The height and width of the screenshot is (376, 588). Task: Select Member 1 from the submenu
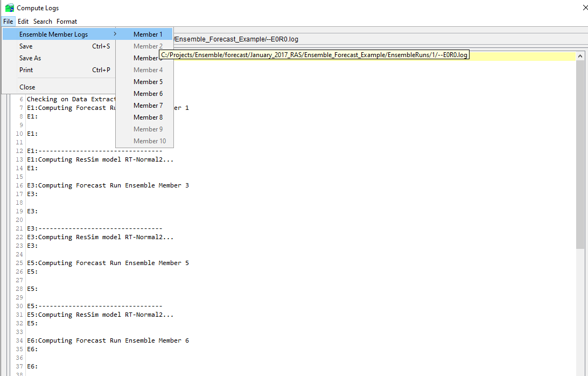click(x=148, y=33)
